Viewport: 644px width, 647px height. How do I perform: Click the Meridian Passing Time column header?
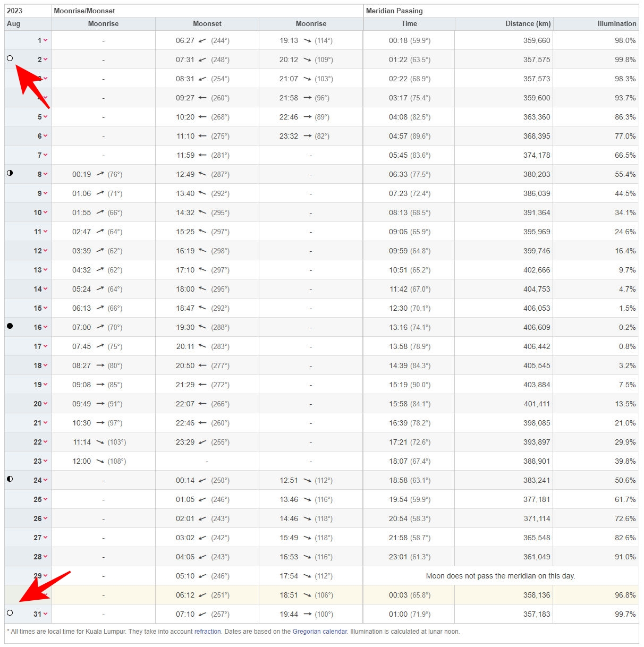409,23
